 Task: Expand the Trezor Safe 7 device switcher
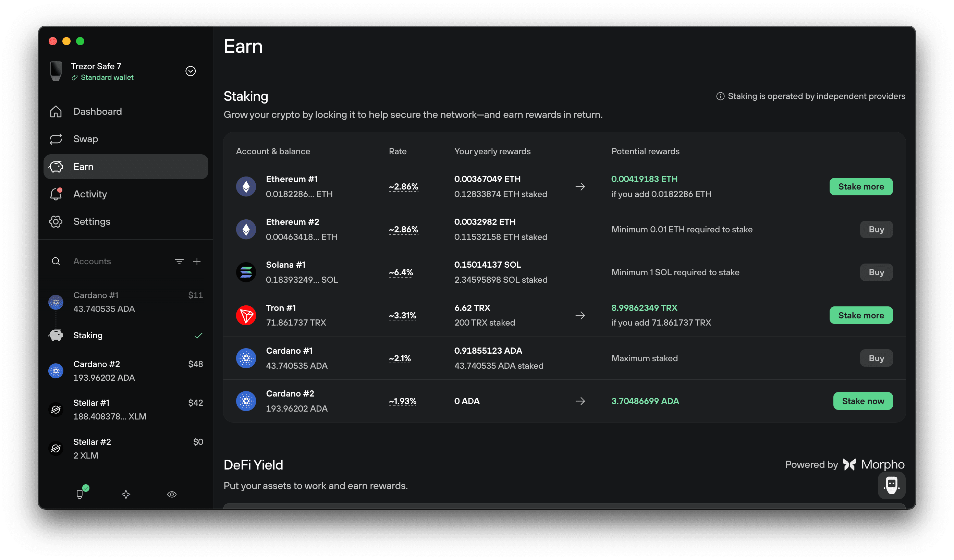191,71
